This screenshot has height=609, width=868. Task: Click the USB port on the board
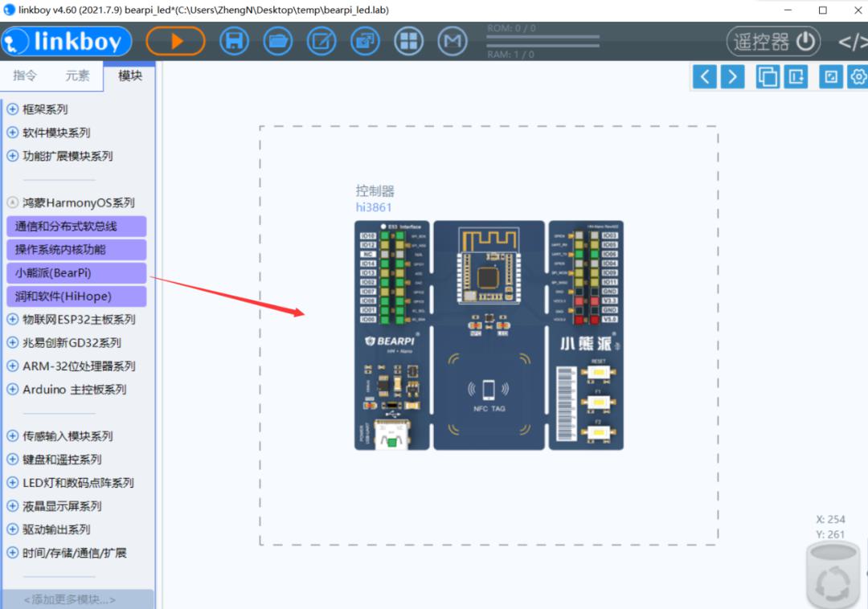coord(391,434)
